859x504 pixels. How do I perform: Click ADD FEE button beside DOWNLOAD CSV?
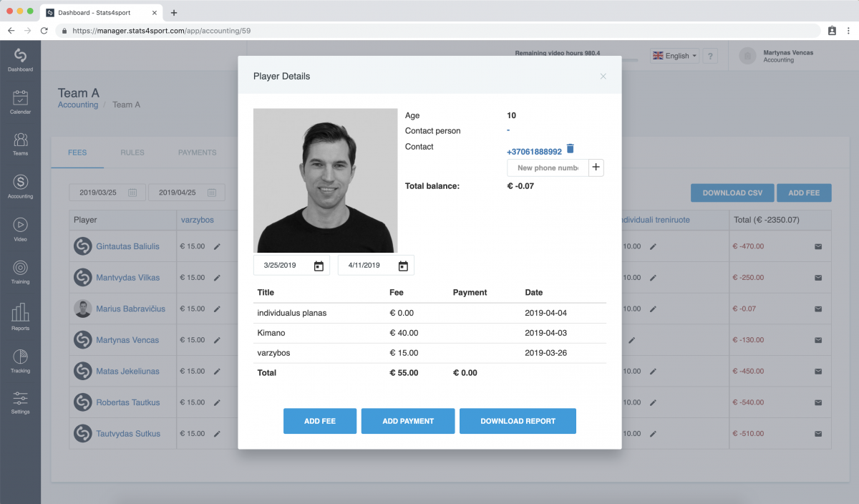804,193
